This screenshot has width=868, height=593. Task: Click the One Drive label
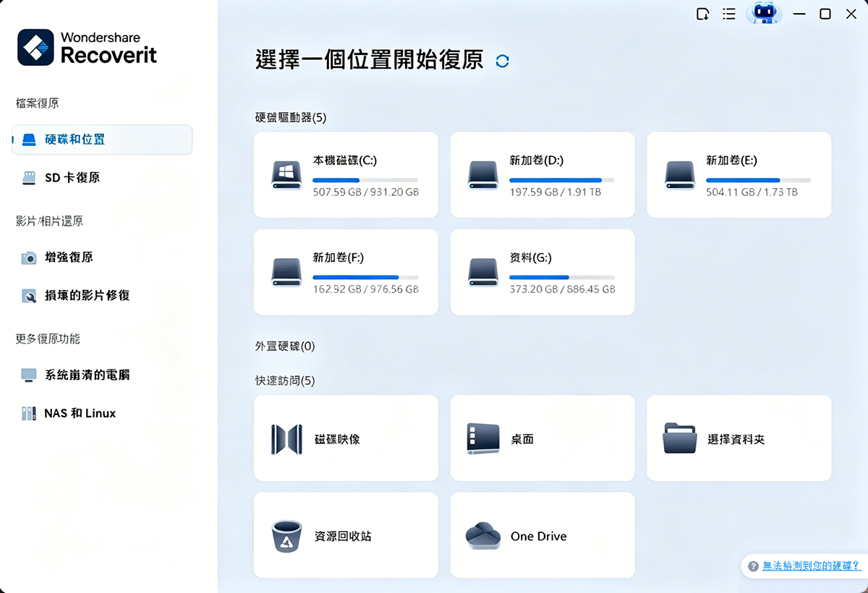[x=538, y=537]
